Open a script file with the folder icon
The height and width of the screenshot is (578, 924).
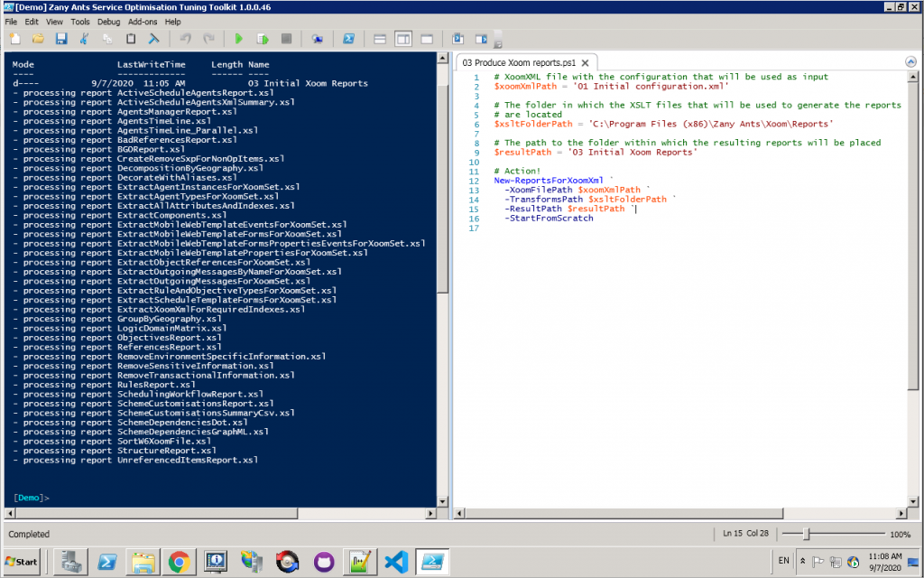click(38, 39)
